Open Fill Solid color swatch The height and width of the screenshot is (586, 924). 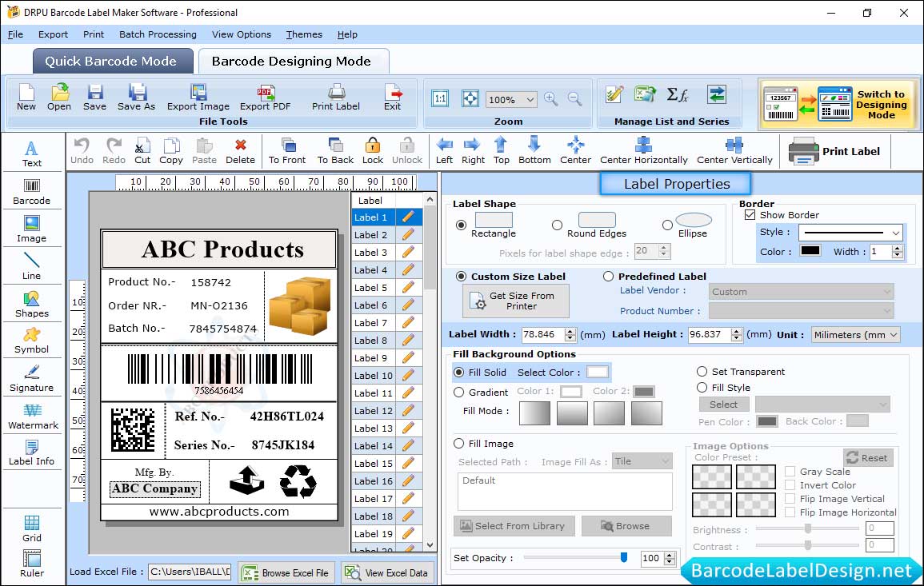tap(597, 373)
